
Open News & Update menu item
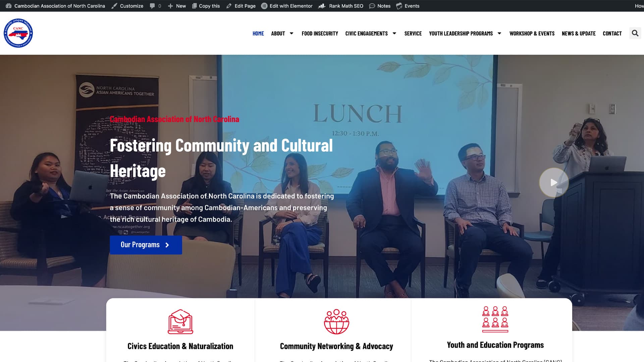[579, 33]
